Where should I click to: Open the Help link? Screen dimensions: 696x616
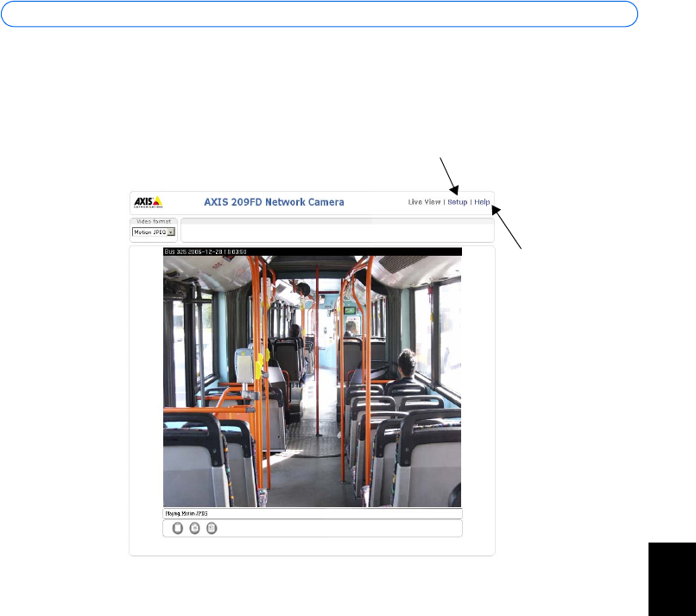[482, 202]
